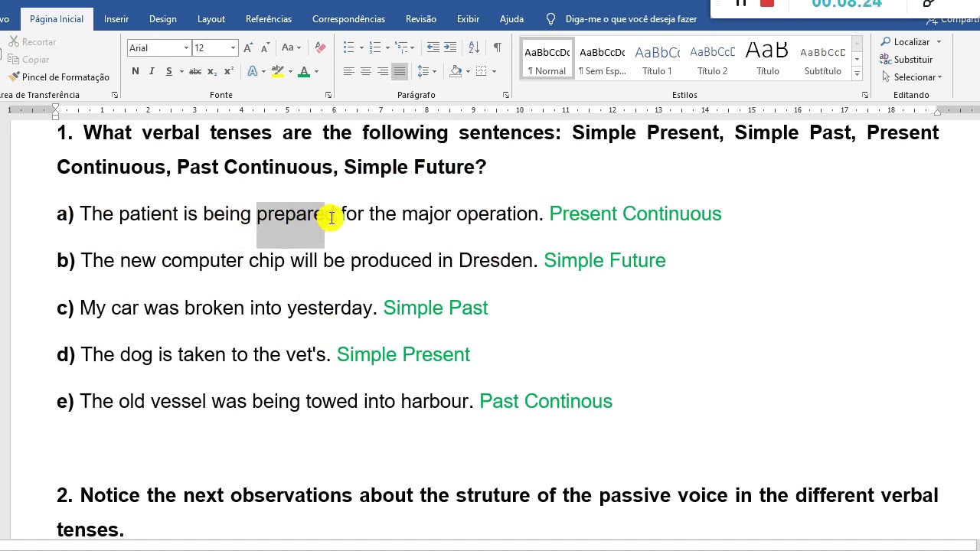Viewport: 980px width, 551px height.
Task: Apply Subtítulo style
Action: (823, 60)
